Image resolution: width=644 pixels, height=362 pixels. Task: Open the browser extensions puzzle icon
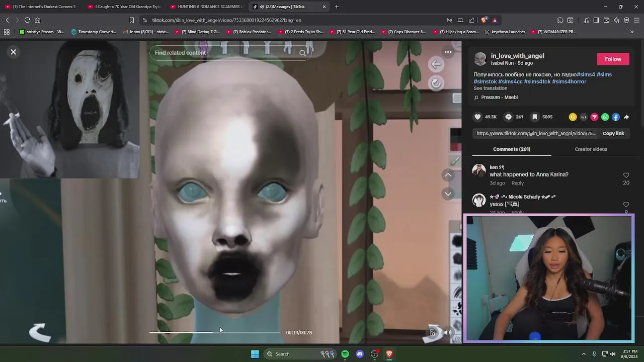[560, 20]
